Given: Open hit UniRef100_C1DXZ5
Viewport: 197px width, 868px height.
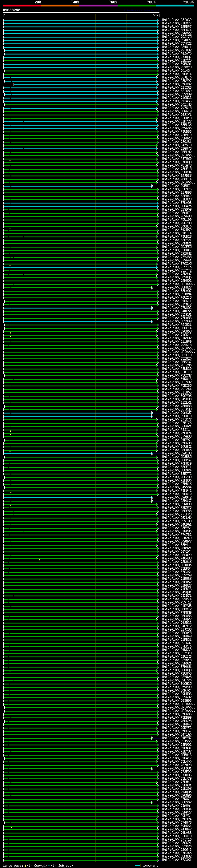Looking at the screenshot, I should (177, 60).
